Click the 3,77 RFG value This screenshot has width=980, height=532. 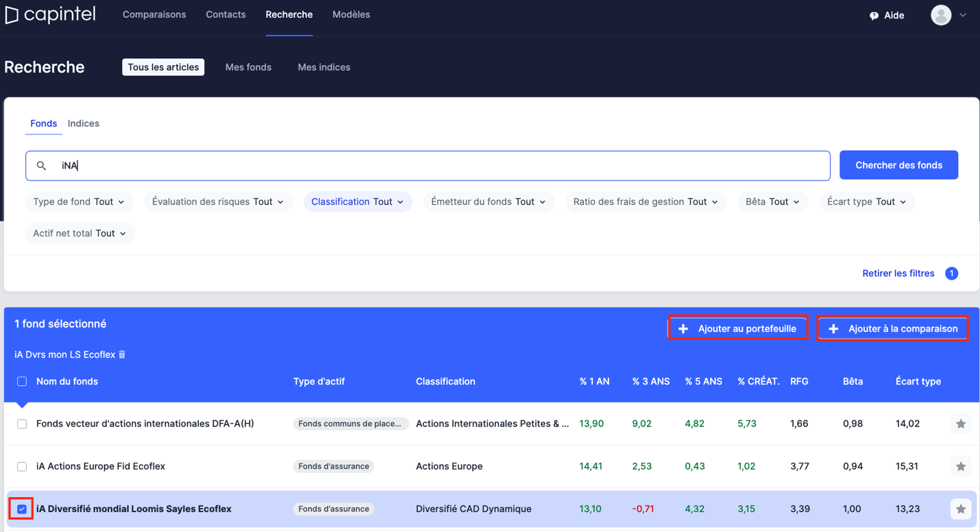click(799, 466)
